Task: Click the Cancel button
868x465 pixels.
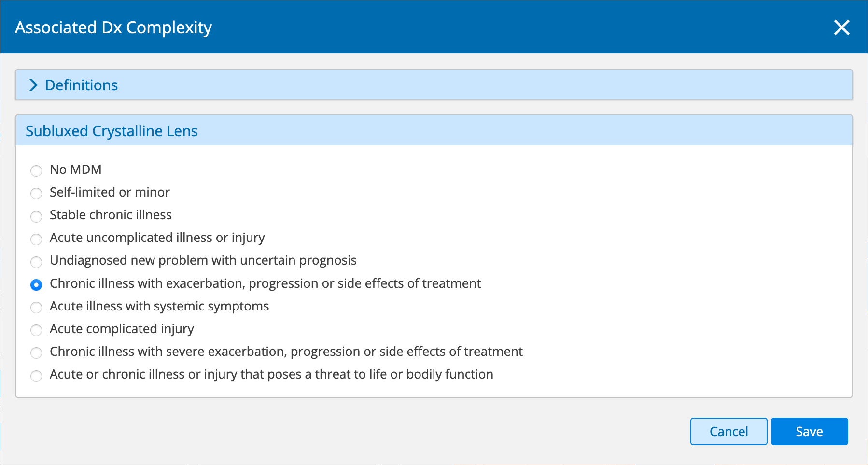Action: (x=728, y=431)
